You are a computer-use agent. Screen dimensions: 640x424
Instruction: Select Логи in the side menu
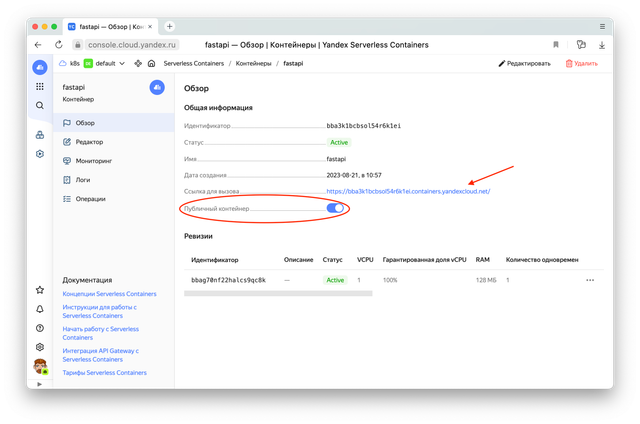(x=84, y=179)
